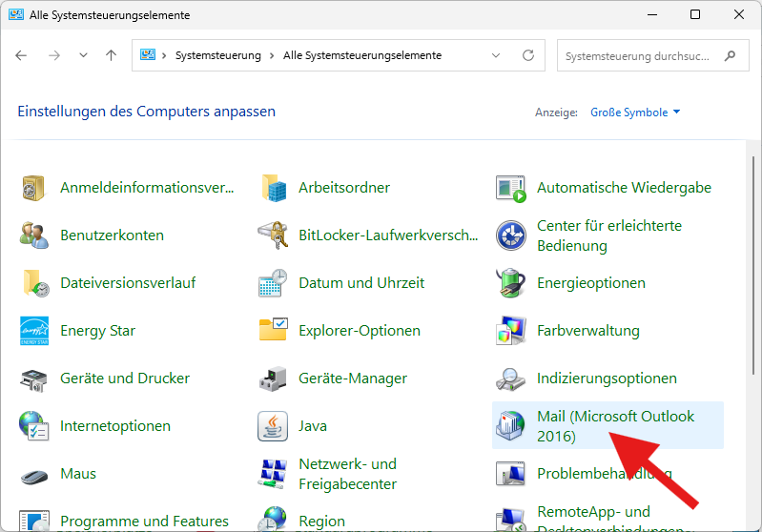Viewport: 762px width, 532px height.
Task: Open the recent locations dropdown arrow
Action: coord(83,55)
